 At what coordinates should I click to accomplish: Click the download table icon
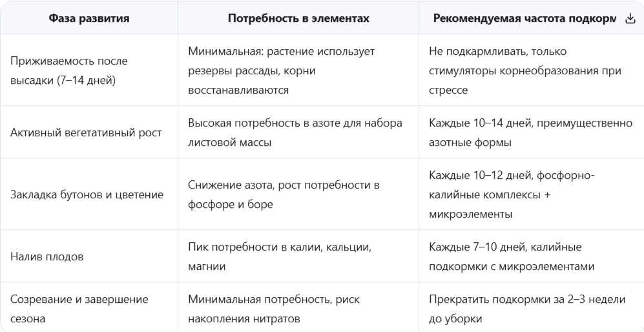click(630, 19)
